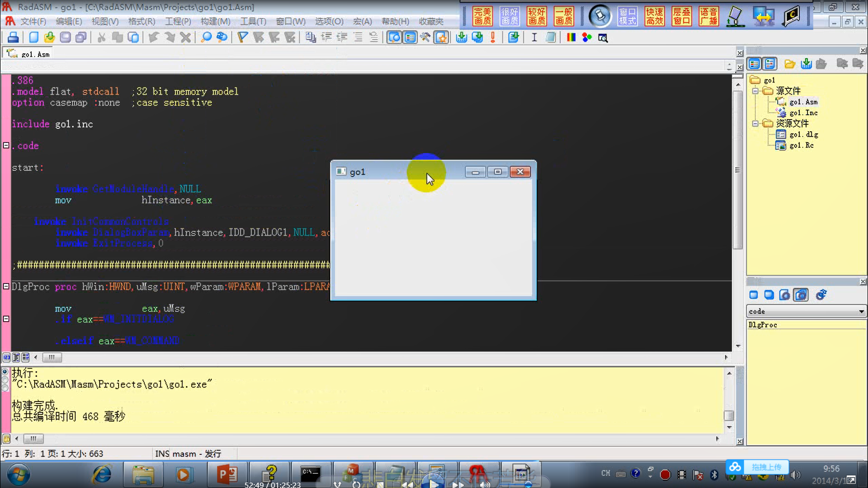Select DlgProc in the properties list
The width and height of the screenshot is (868, 488).
(x=763, y=325)
